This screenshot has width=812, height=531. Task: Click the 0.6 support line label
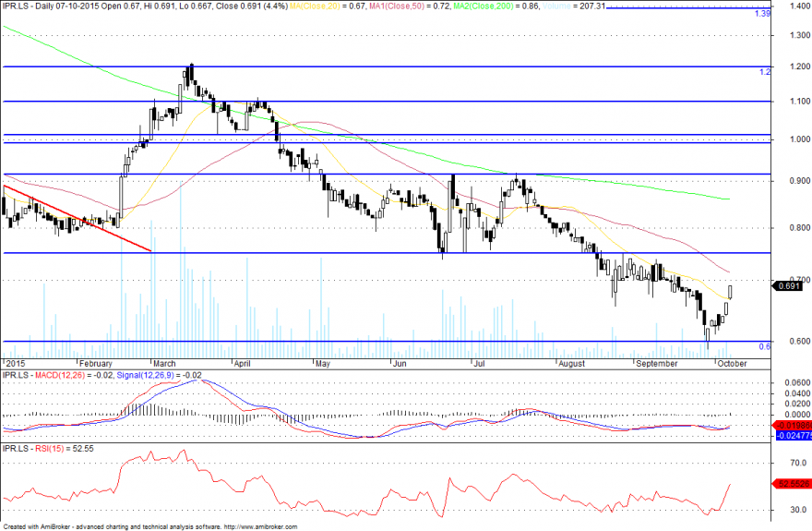point(765,346)
